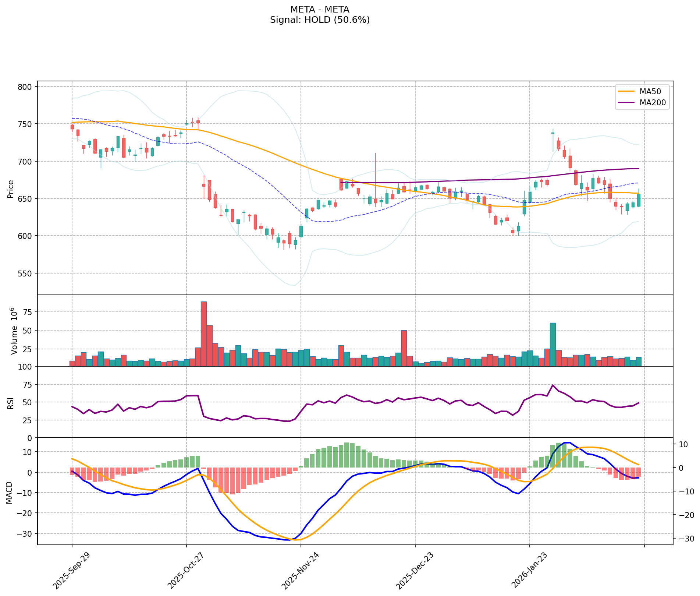The height and width of the screenshot is (596, 700).
Task: Click the MA50 legend label
Action: pyautogui.click(x=653, y=91)
